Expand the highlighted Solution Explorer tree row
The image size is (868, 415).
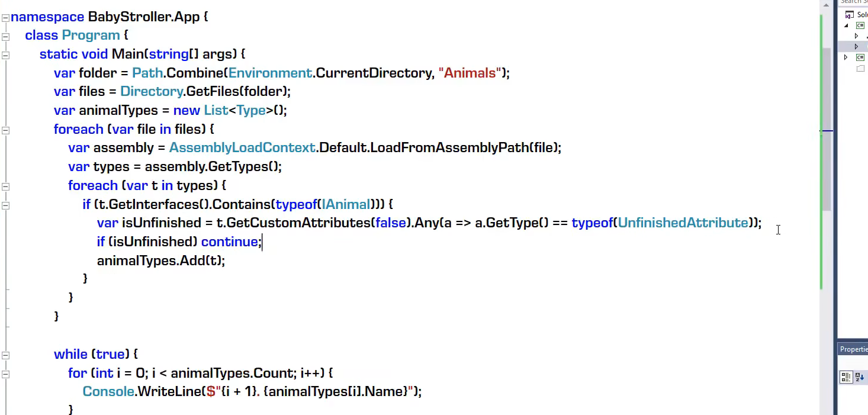856,46
